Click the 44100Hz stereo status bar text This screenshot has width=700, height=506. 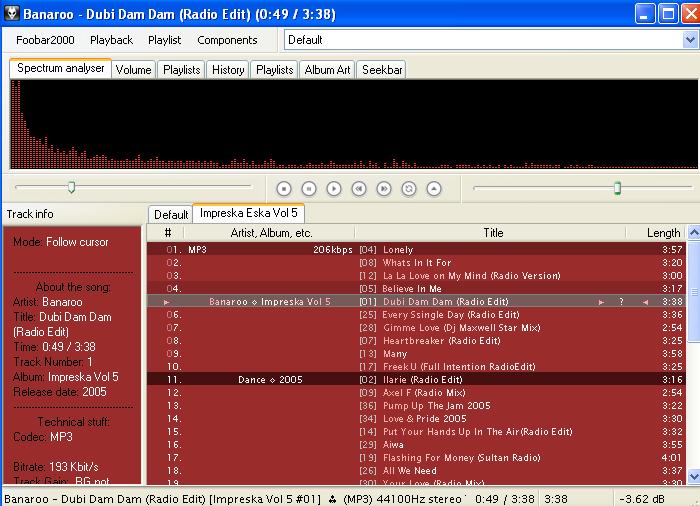pos(419,499)
